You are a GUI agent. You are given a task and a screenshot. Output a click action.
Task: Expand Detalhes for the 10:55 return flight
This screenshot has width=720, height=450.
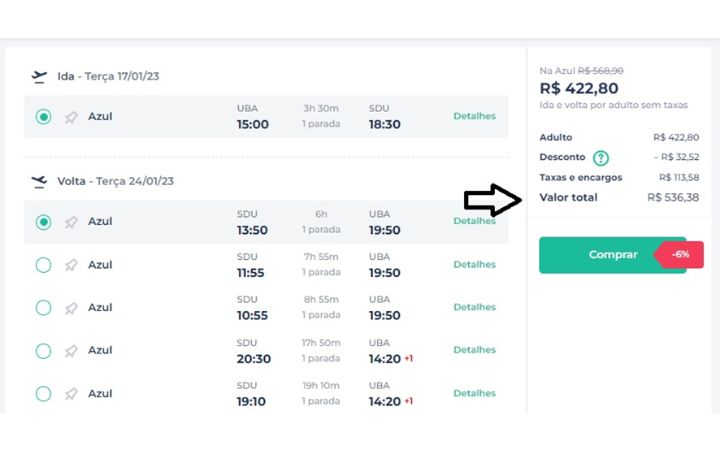pyautogui.click(x=474, y=307)
